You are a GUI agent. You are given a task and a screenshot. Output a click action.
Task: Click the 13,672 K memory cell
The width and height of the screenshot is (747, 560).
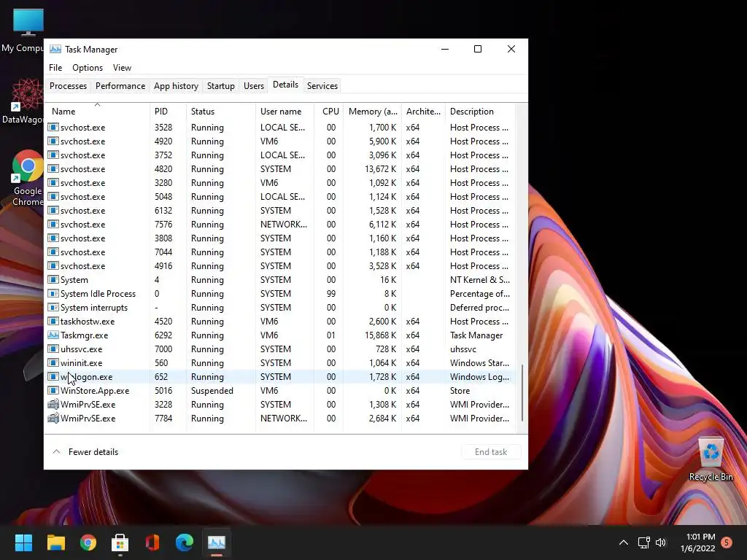point(381,168)
